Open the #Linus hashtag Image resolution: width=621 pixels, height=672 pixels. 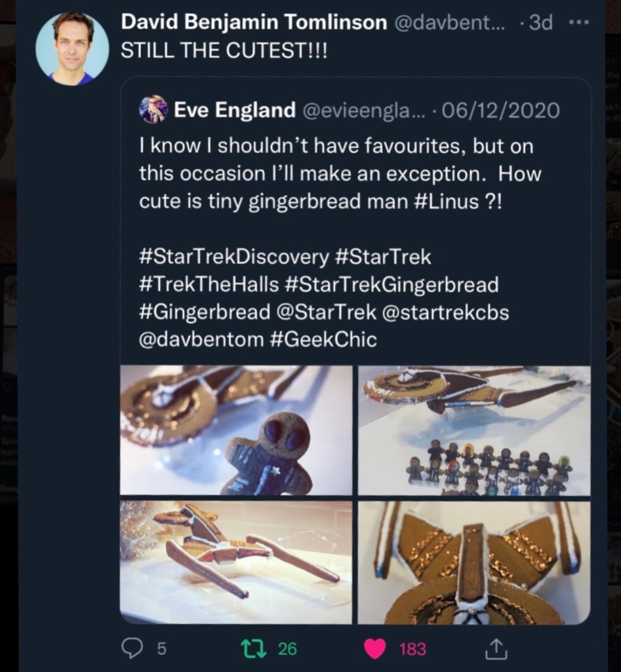447,202
